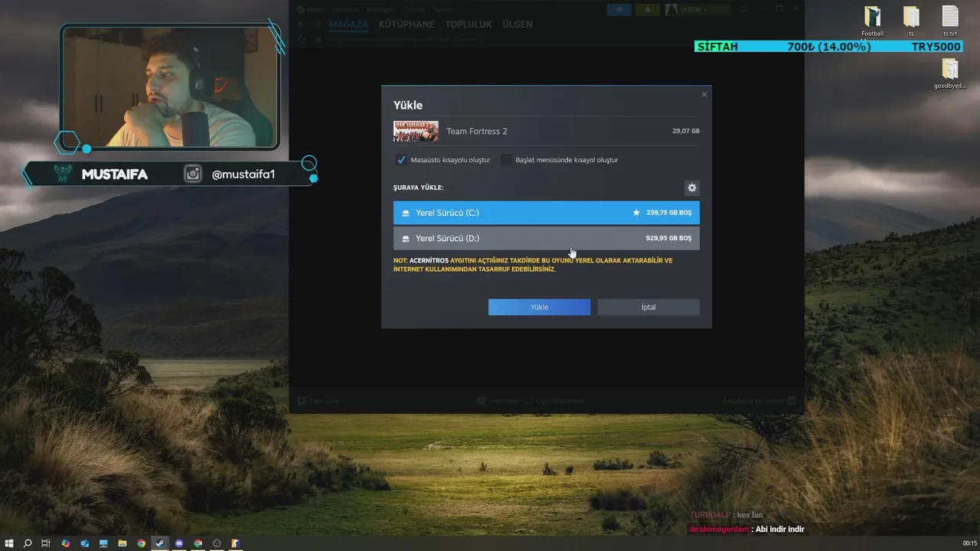Open Counter-Strike icon on taskbar
Viewport: 980px width, 551px height.
[236, 543]
